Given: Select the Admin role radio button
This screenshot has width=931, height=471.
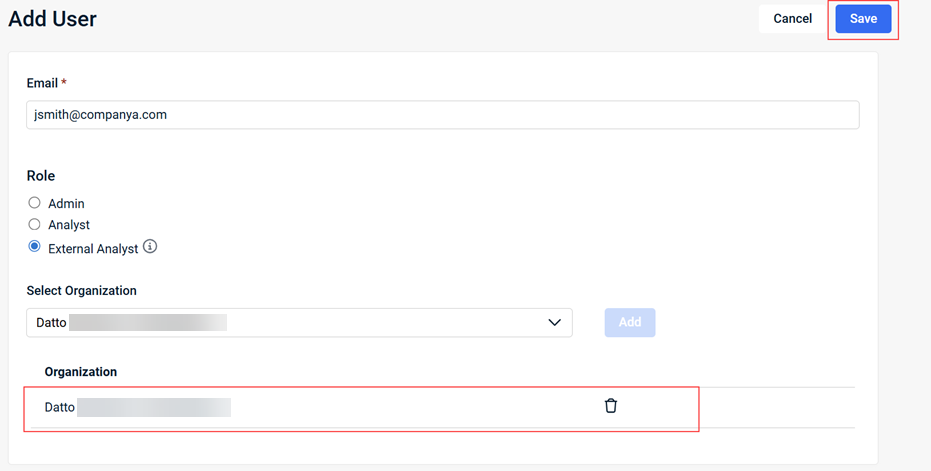Looking at the screenshot, I should click(34, 203).
